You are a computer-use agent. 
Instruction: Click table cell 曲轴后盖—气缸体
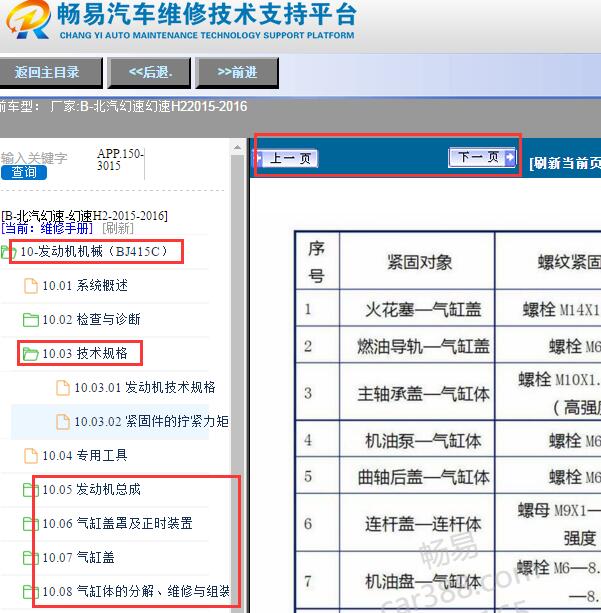coord(417,476)
